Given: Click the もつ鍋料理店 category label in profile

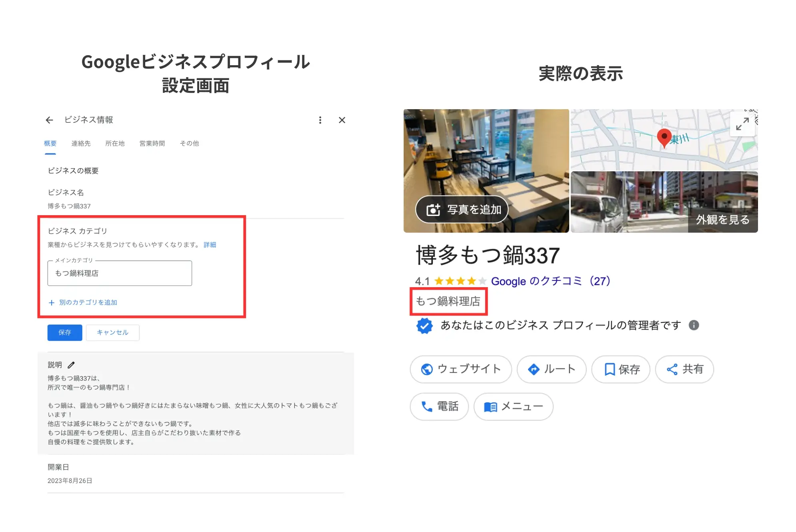Looking at the screenshot, I should [x=448, y=301].
